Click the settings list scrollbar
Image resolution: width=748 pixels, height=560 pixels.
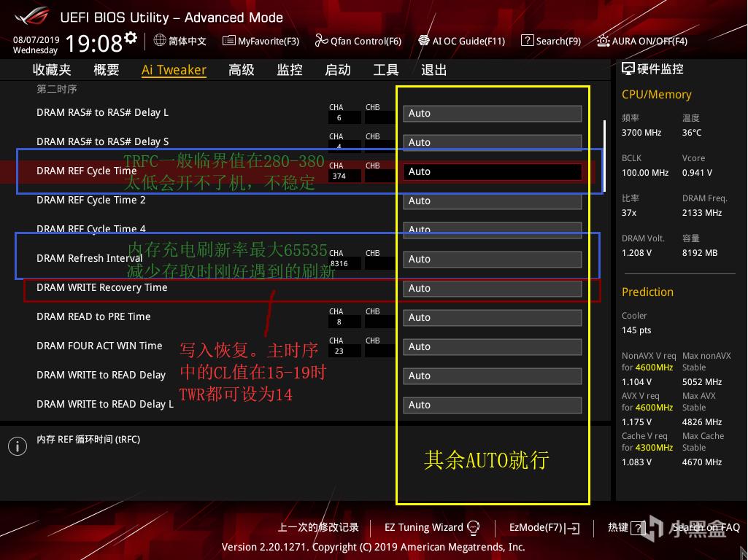(x=604, y=156)
